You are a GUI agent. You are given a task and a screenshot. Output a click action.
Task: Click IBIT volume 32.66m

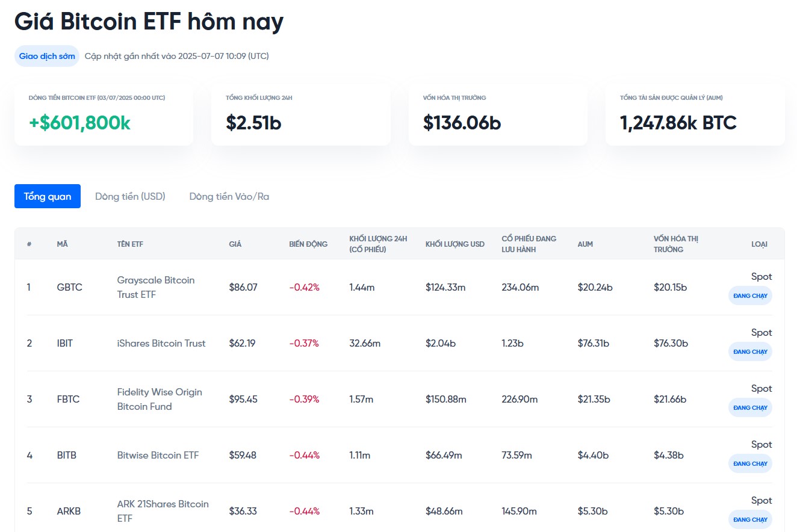point(365,343)
